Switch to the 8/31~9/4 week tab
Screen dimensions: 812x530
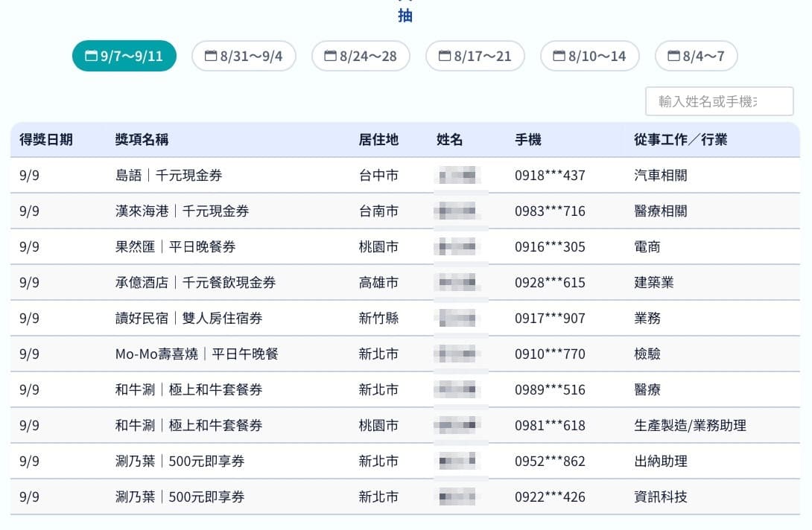tap(244, 56)
